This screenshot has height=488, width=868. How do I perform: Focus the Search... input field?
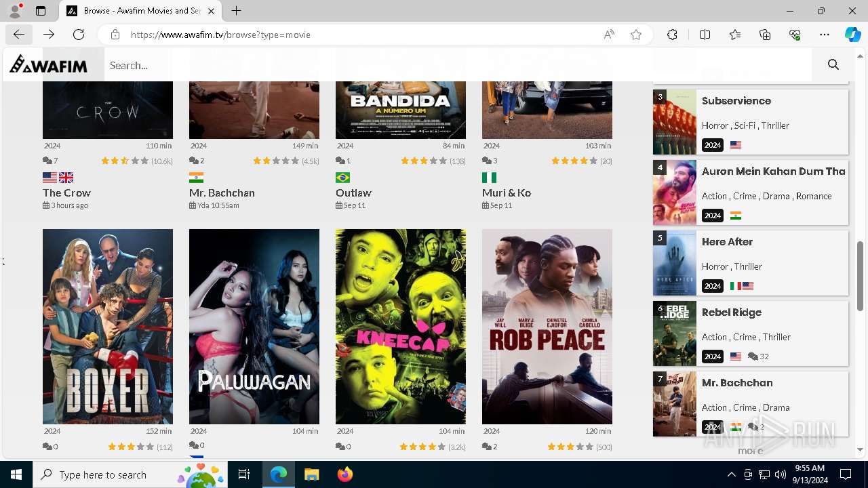tap(458, 65)
